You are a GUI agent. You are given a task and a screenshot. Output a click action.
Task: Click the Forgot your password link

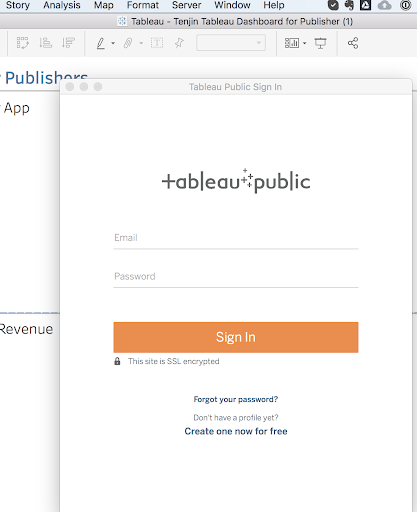click(236, 399)
